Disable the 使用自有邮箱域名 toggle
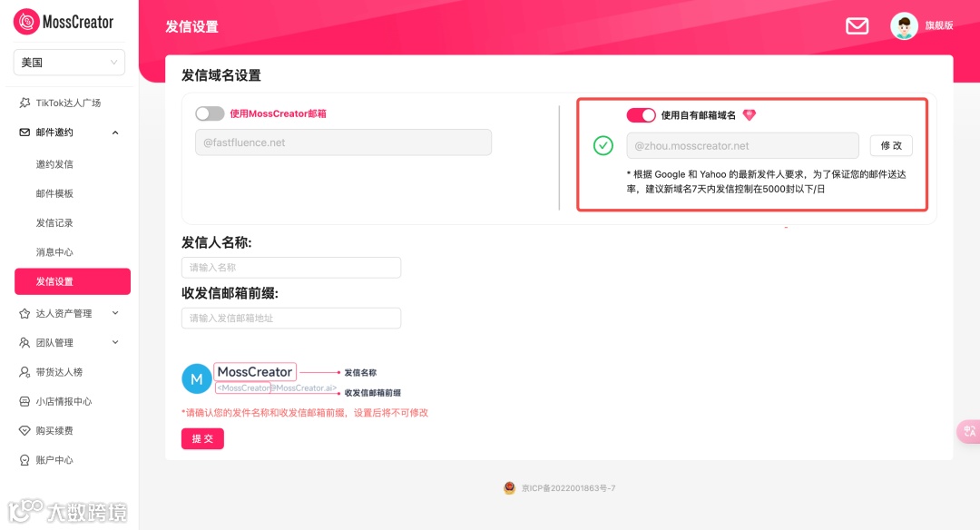This screenshot has width=980, height=530. click(x=641, y=115)
